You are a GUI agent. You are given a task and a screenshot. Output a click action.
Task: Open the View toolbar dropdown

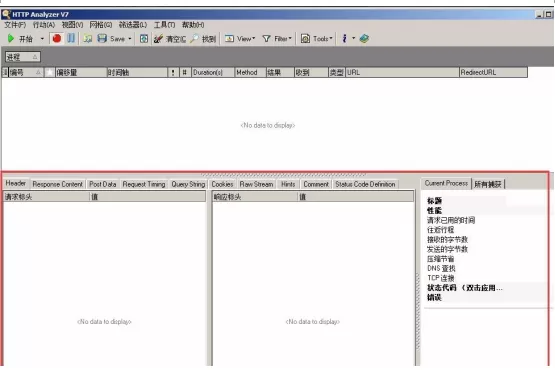click(x=240, y=39)
